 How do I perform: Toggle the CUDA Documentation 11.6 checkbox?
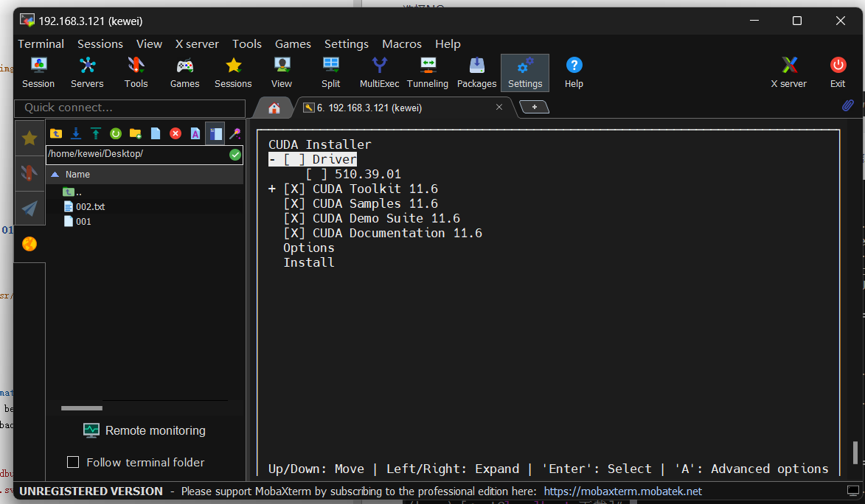pyautogui.click(x=294, y=234)
